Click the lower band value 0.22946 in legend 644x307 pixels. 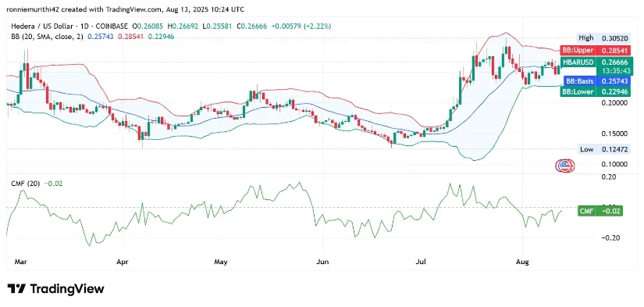pos(161,37)
